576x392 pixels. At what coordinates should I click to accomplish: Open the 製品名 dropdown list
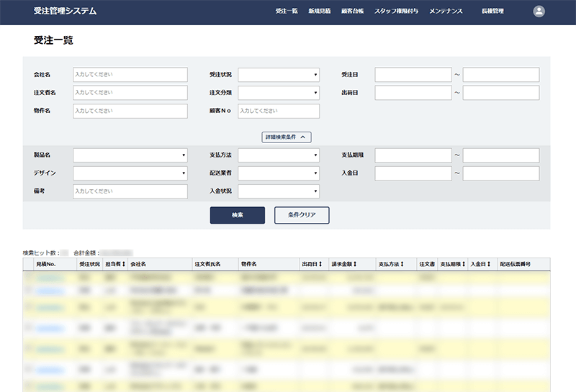130,155
